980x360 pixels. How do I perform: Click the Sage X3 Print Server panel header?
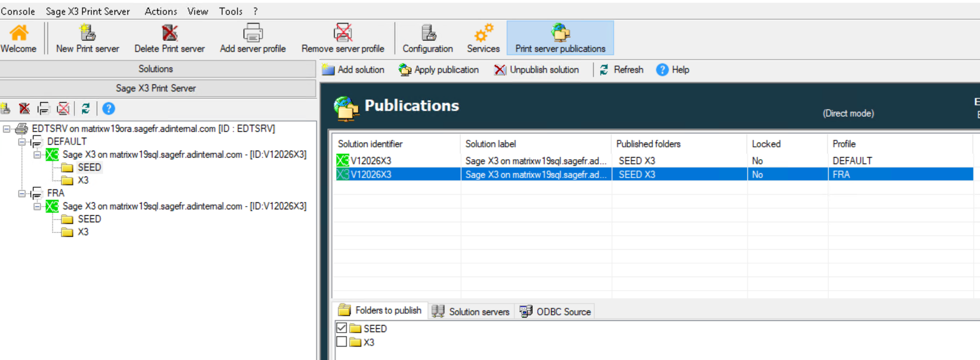coord(157,88)
